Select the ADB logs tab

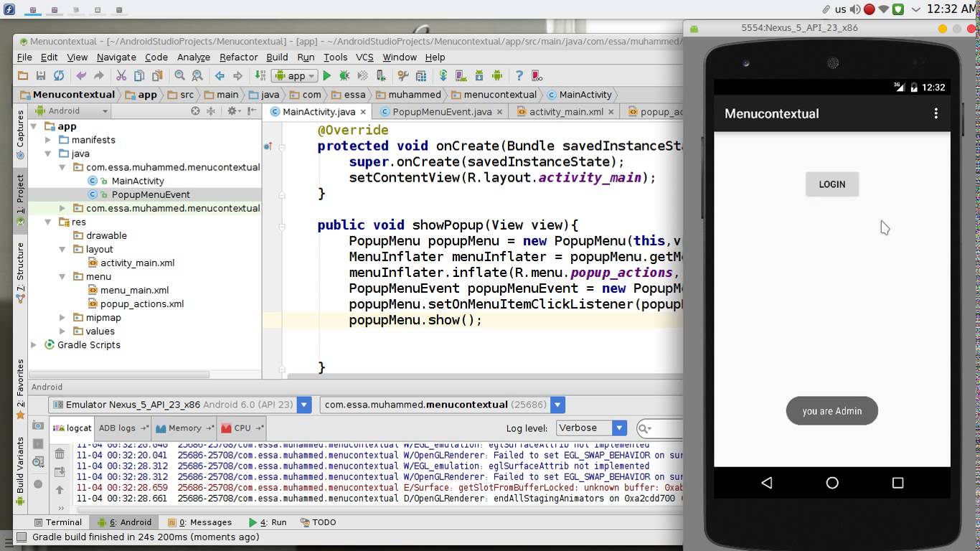pyautogui.click(x=117, y=428)
